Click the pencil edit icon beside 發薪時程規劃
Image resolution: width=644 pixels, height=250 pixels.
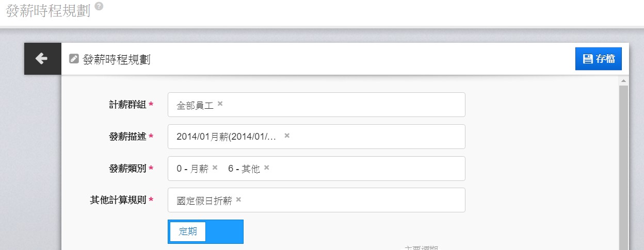[74, 59]
